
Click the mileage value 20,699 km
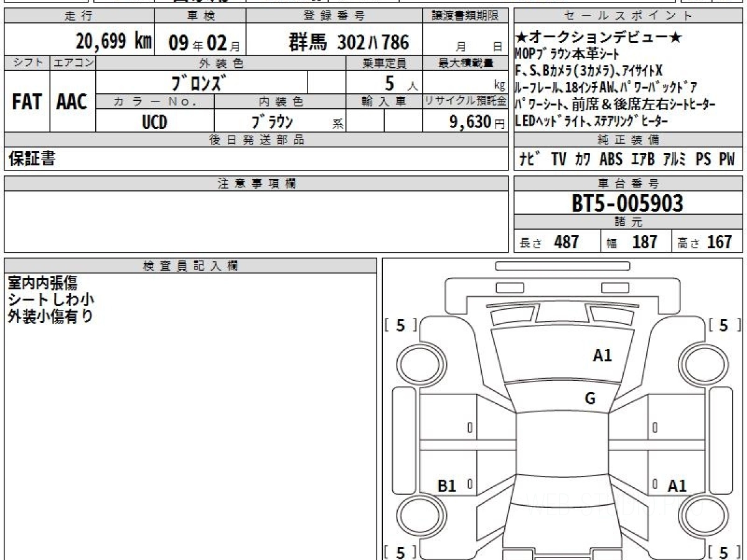point(114,42)
